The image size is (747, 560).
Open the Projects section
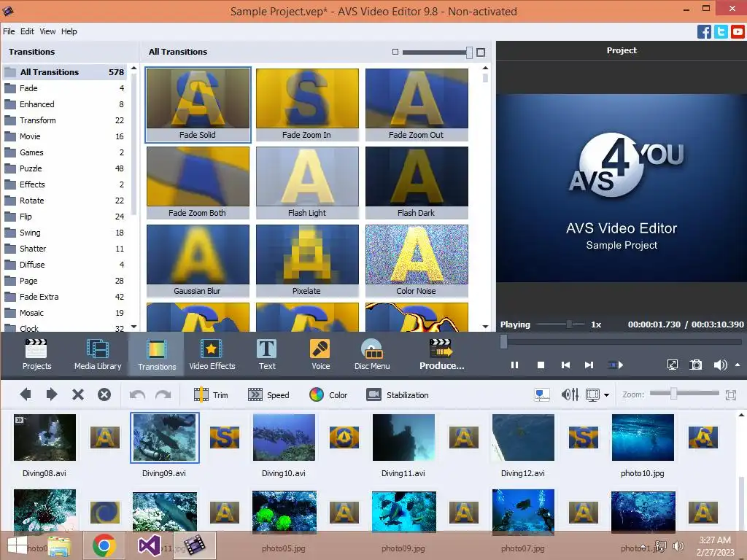pos(36,354)
